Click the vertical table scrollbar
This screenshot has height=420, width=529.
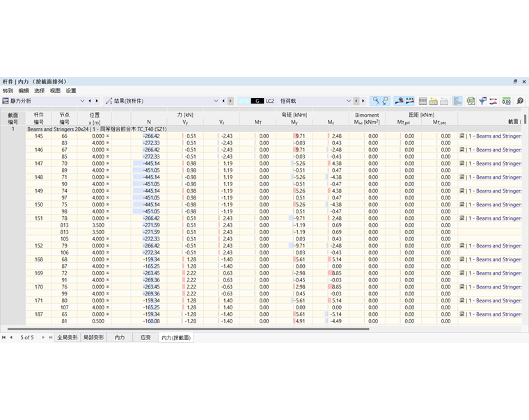coord(526,120)
